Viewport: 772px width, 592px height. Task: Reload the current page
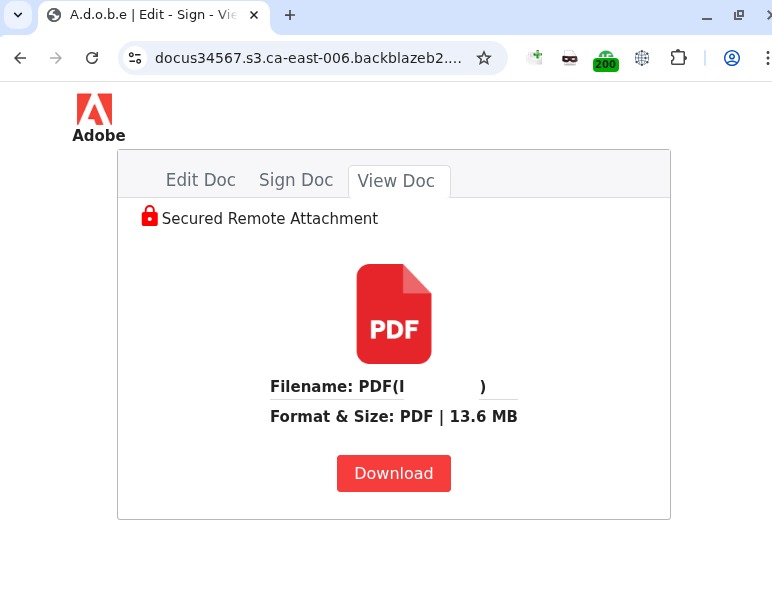point(92,58)
